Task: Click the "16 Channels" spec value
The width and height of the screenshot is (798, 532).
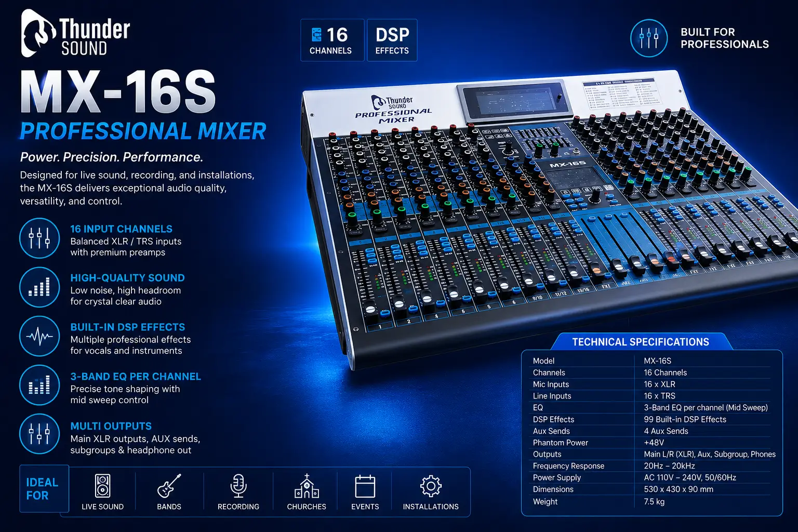Action: click(665, 373)
